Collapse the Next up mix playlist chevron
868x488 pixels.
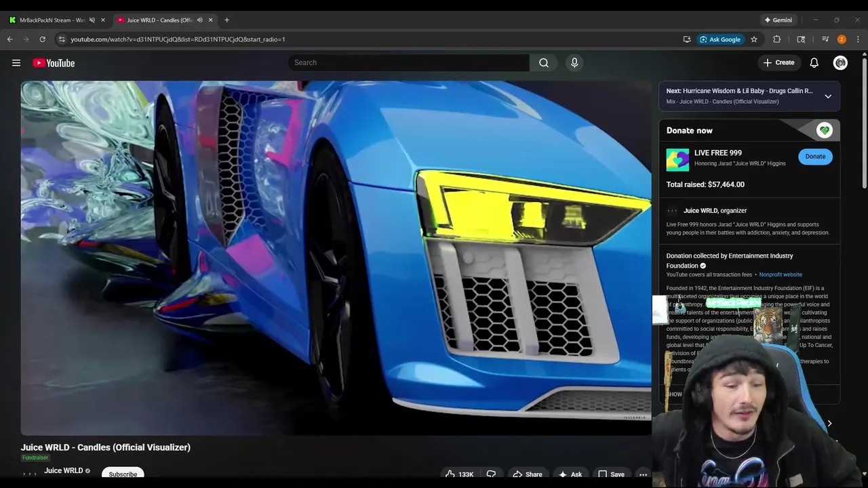[x=828, y=96]
